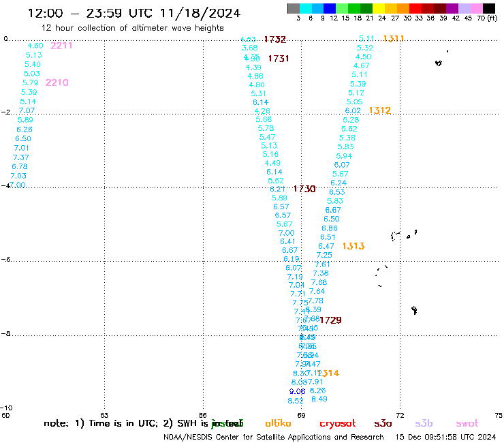The width and height of the screenshot is (504, 443).
Task: Click the altika pass number 1311
Action: coord(394,39)
